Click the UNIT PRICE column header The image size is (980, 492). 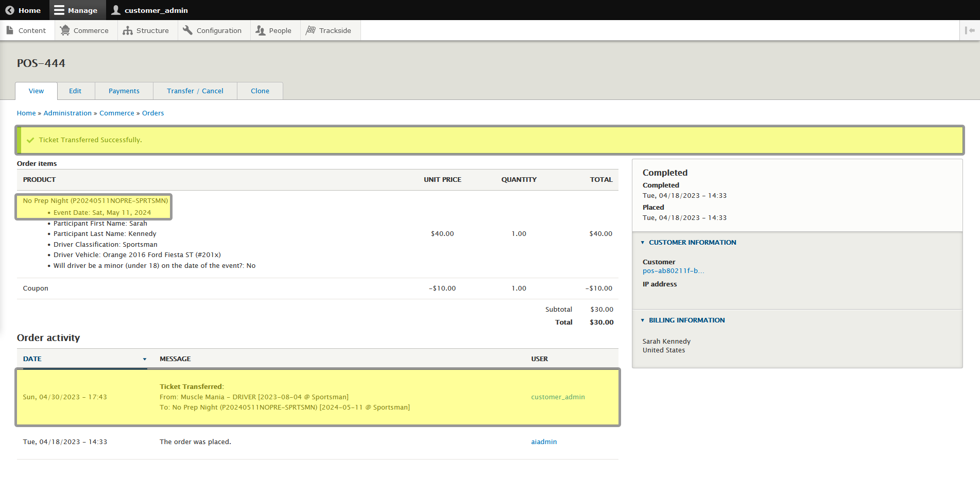(442, 179)
